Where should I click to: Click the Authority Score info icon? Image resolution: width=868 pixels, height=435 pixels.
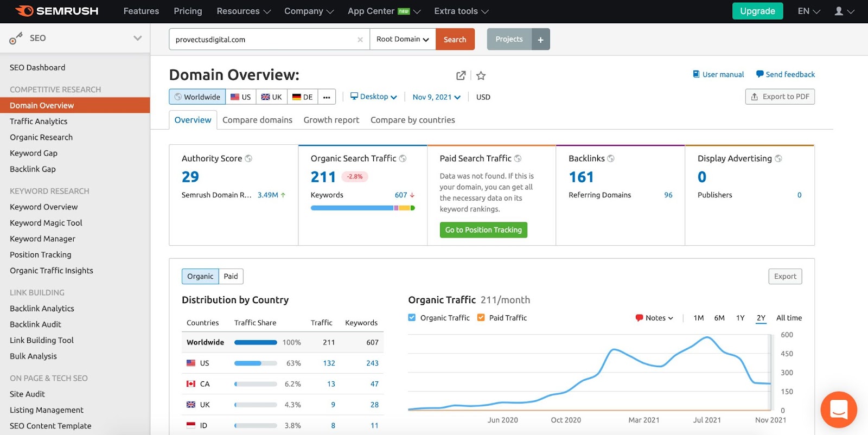(248, 158)
